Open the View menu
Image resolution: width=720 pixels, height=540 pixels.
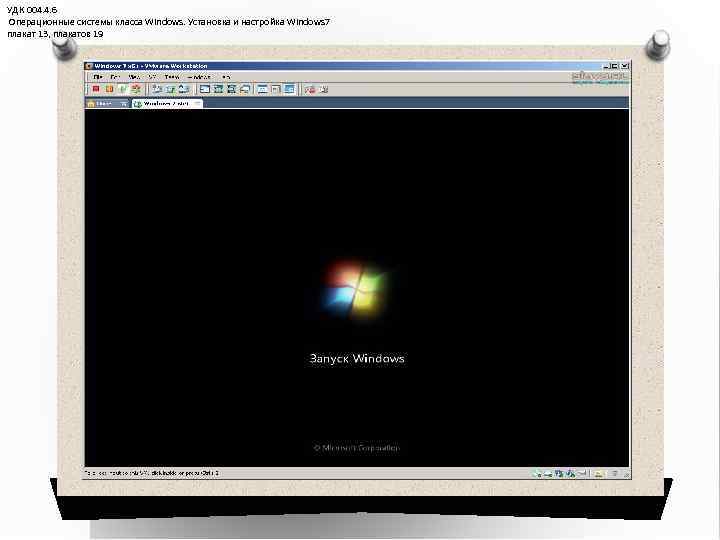(x=134, y=77)
